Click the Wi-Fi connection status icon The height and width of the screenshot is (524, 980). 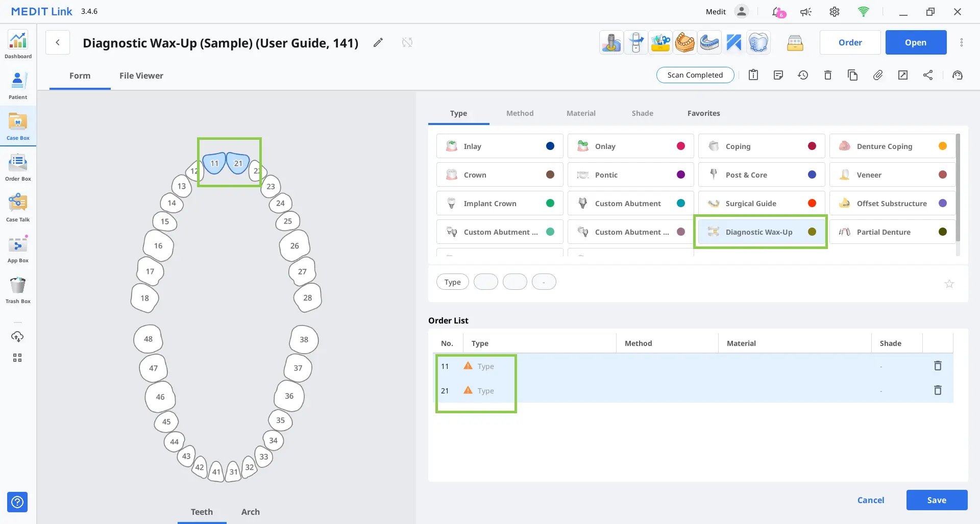pyautogui.click(x=863, y=12)
